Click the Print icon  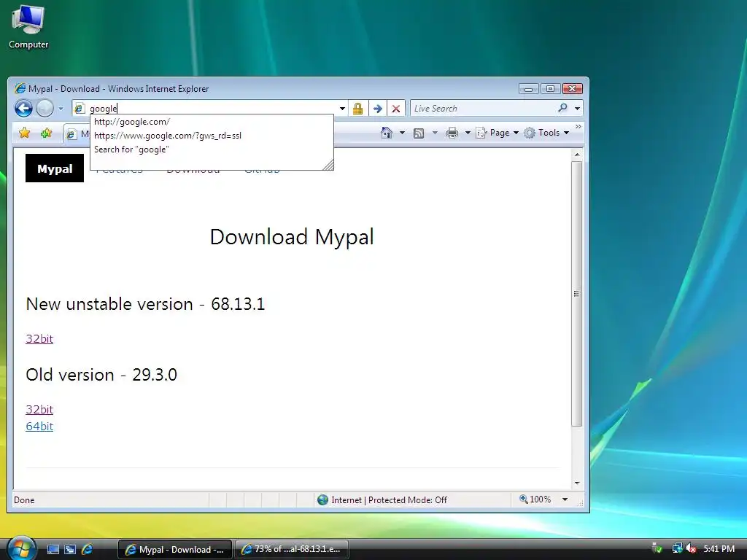click(452, 133)
